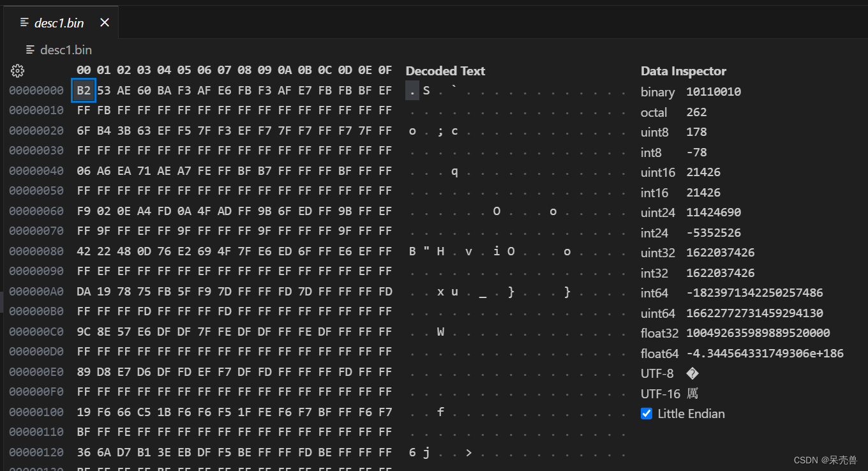Image resolution: width=868 pixels, height=471 pixels.
Task: Select byte C5 in row 00000100
Action: [x=144, y=412]
